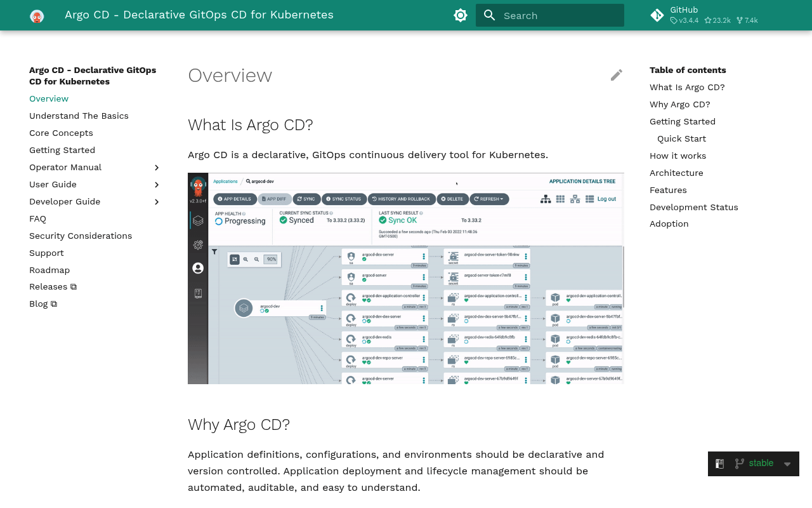Screen dimensions: 812x508
Task: Click the settings gears icon in screenshot sidebar
Action: pyautogui.click(x=198, y=244)
